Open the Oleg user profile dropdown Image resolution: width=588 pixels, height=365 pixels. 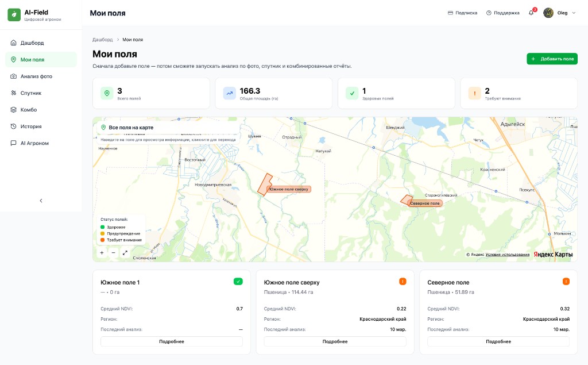pos(560,13)
